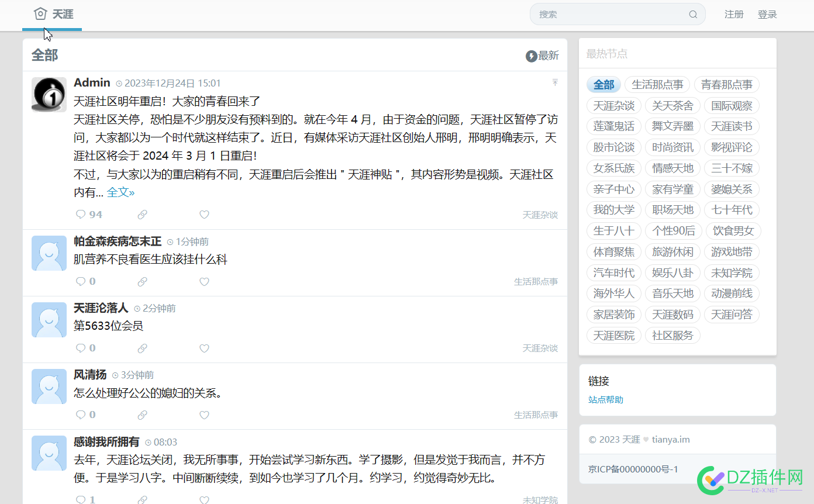814x504 pixels.
Task: Open 天涯问答 node tag
Action: click(x=732, y=315)
